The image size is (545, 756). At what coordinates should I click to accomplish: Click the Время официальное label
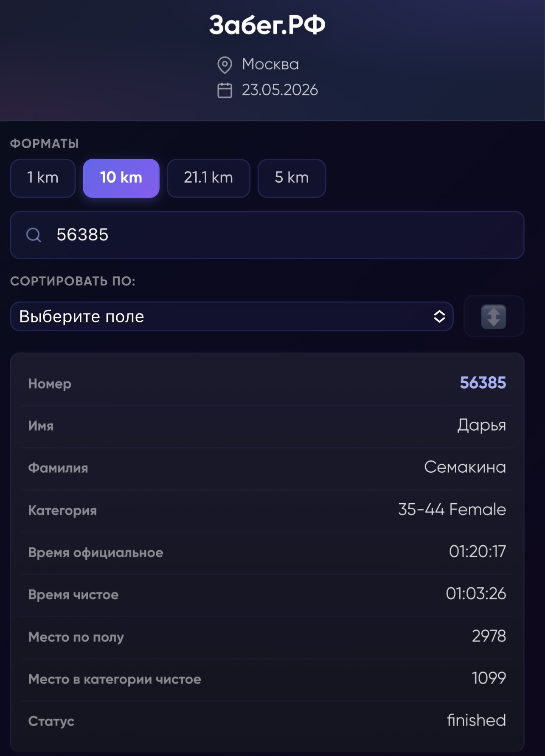coord(96,553)
